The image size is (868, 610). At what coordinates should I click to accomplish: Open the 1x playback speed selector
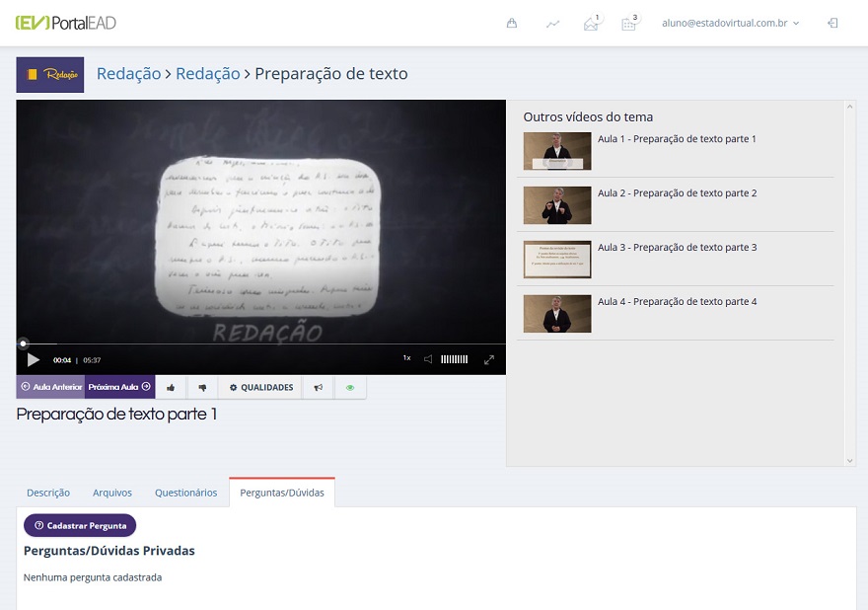[406, 358]
